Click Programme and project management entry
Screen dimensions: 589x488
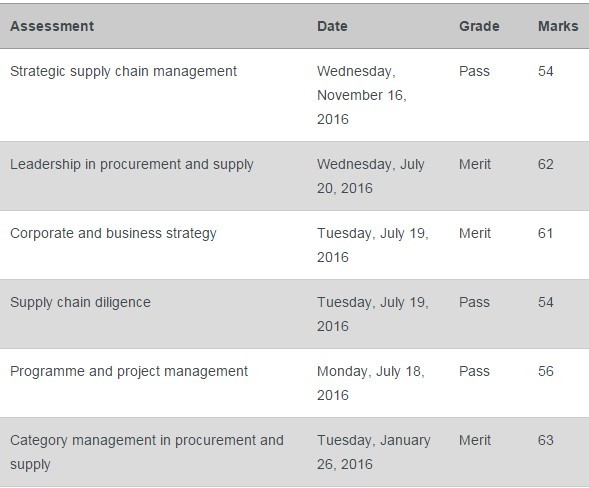[x=129, y=372]
